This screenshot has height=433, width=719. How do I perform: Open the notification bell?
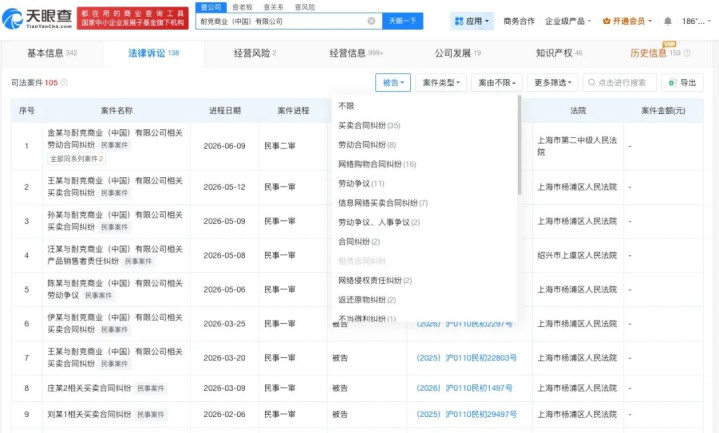coord(668,21)
